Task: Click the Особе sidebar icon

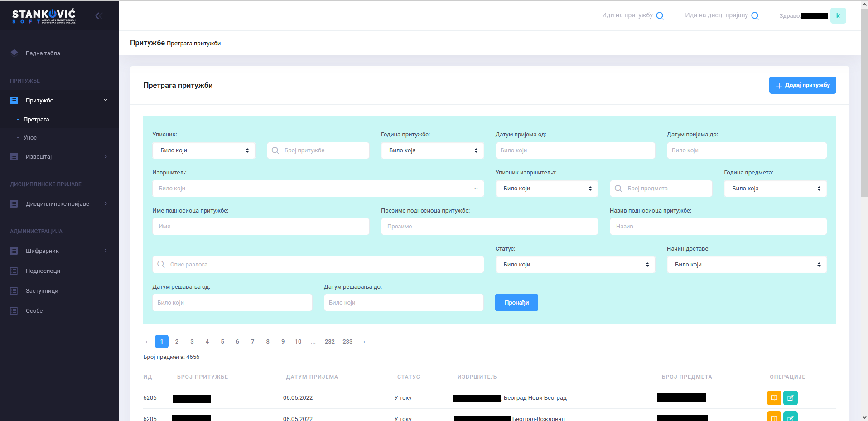Action: [14, 311]
